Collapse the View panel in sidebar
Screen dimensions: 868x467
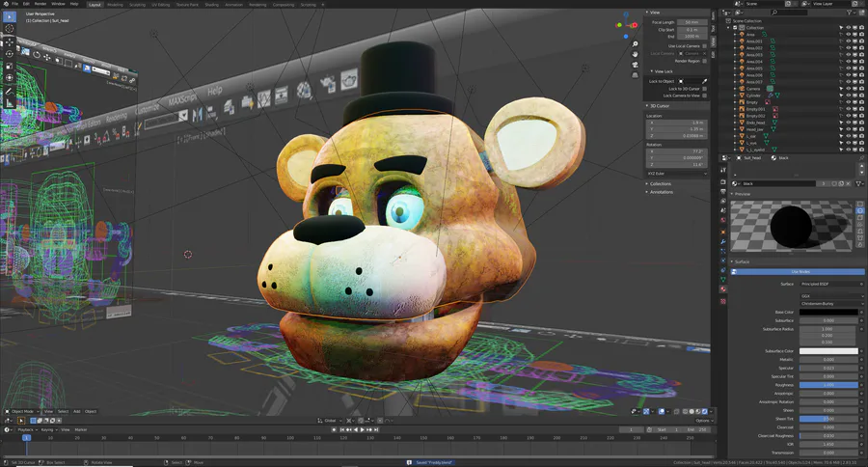653,13
